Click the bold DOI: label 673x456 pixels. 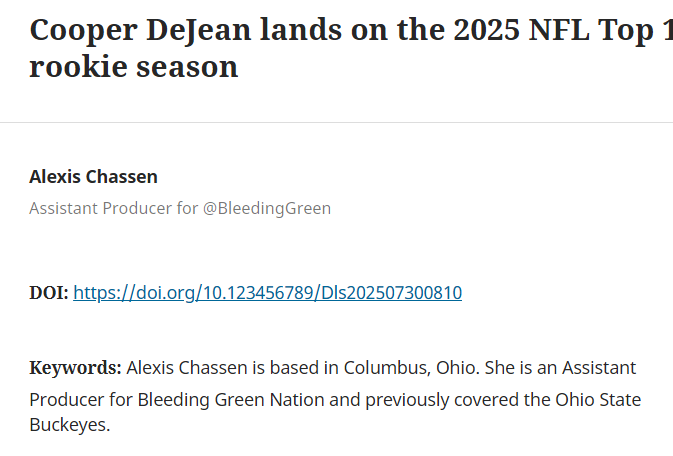pos(49,293)
